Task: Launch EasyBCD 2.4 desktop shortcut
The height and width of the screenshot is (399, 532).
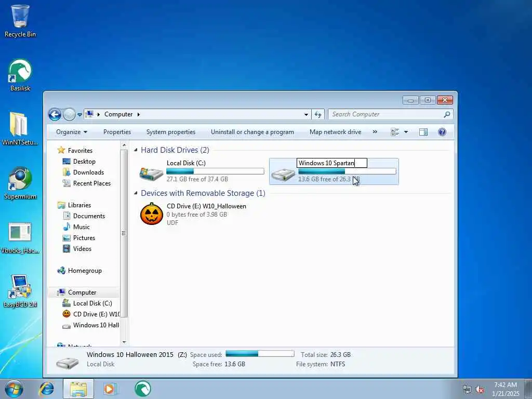Action: click(20, 291)
